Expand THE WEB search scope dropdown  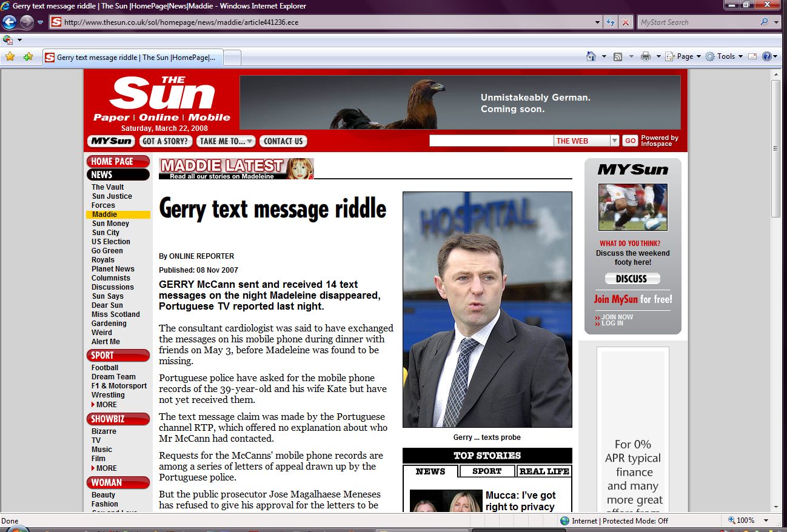click(614, 141)
